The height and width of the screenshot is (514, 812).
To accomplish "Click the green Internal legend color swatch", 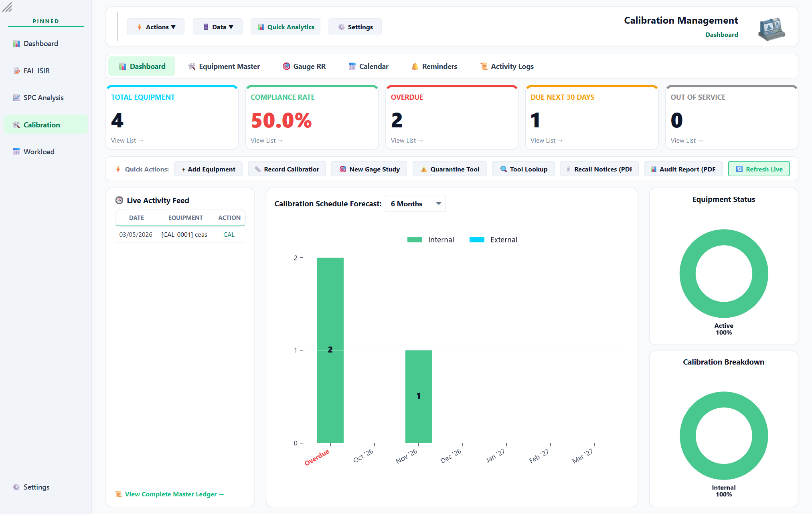I will pos(415,240).
